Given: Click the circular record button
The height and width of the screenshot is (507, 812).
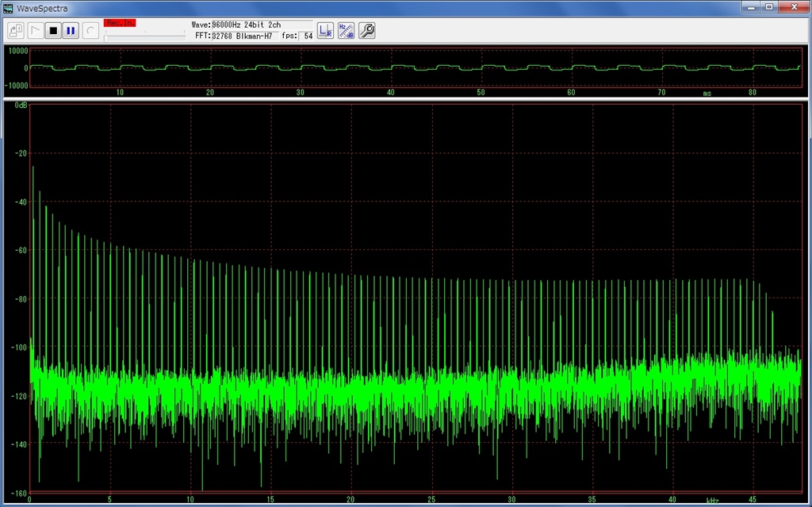Looking at the screenshot, I should click(x=90, y=31).
